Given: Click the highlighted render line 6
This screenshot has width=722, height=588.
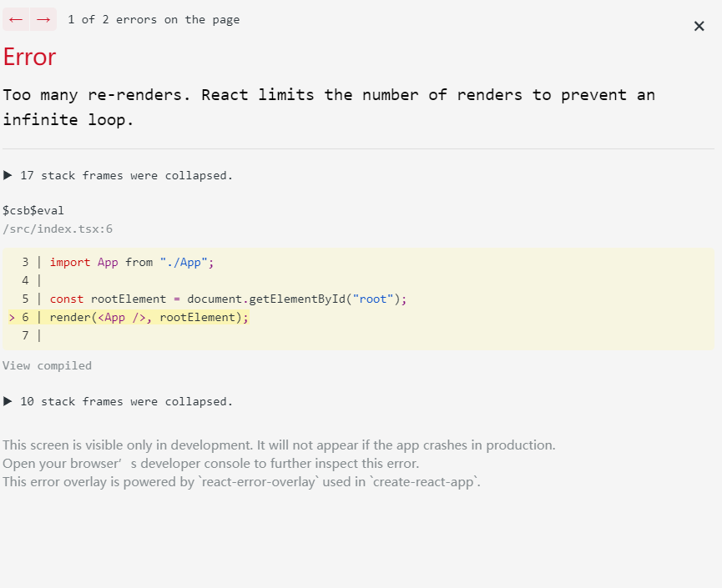Looking at the screenshot, I should click(x=129, y=317).
